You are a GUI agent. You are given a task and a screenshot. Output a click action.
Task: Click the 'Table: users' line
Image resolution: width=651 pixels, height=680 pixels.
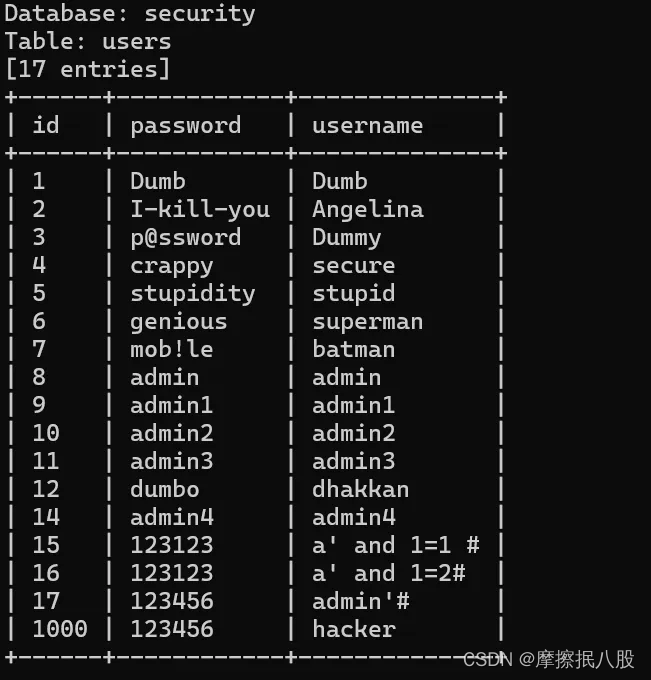pos(88,42)
